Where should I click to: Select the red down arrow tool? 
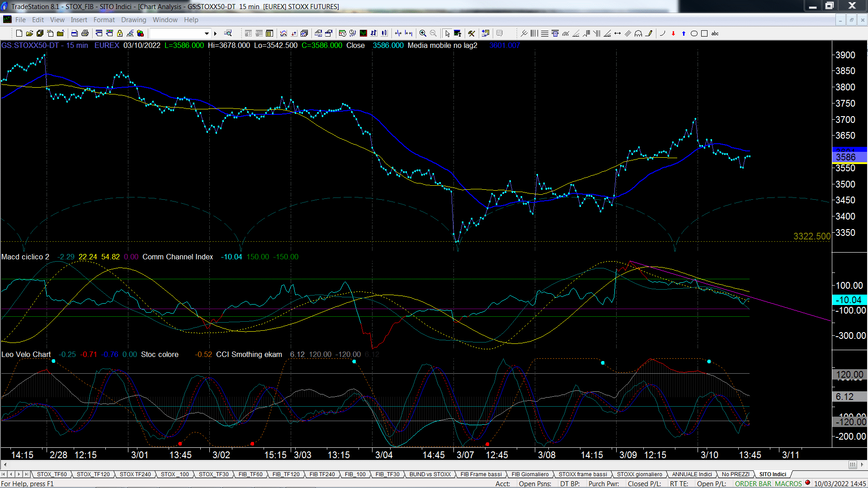click(673, 33)
